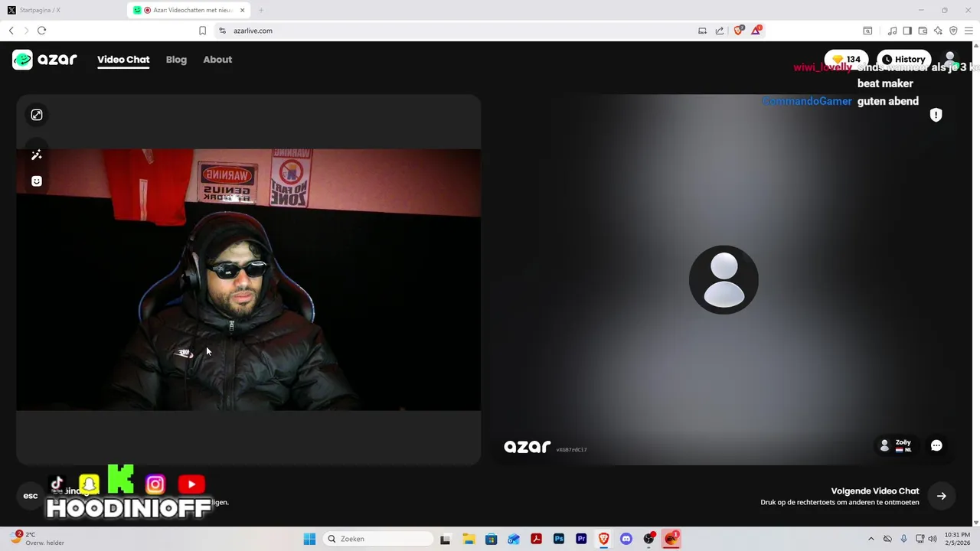Screen dimensions: 980x551
Task: Open the About page
Action: 217,60
